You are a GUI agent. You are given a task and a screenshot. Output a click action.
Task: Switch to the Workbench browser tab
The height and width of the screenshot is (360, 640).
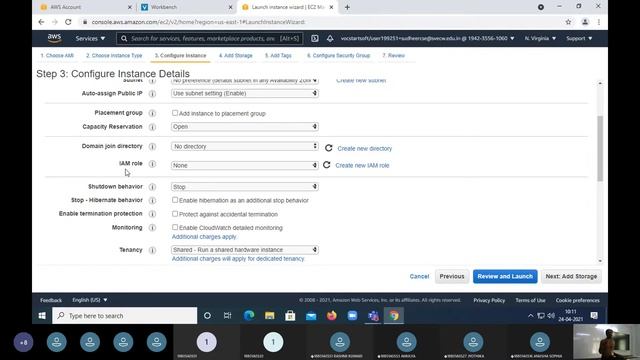(186, 7)
